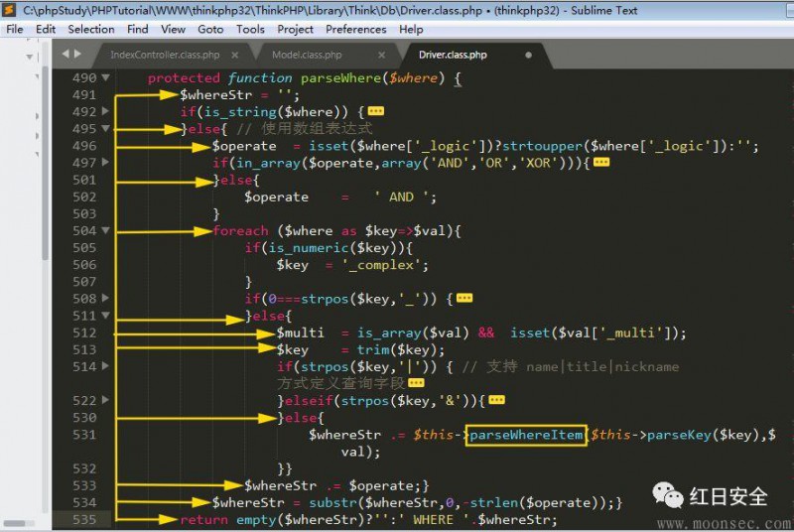Viewport: 794px width, 532px height.
Task: Click parseWhere function name on line 490
Action: point(340,78)
